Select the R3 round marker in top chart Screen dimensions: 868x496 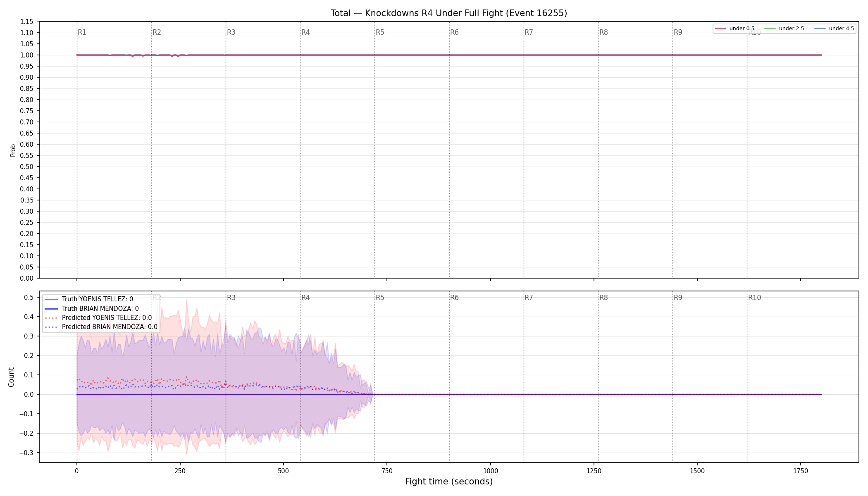click(231, 32)
